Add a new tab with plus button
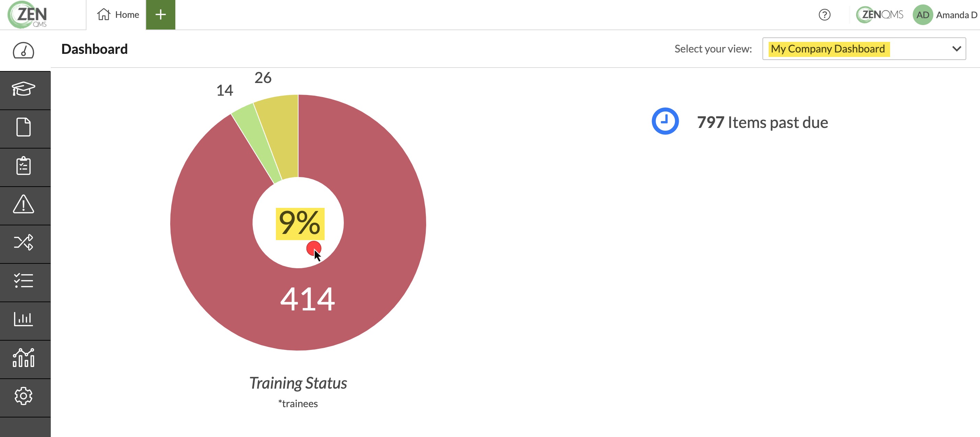 point(161,15)
